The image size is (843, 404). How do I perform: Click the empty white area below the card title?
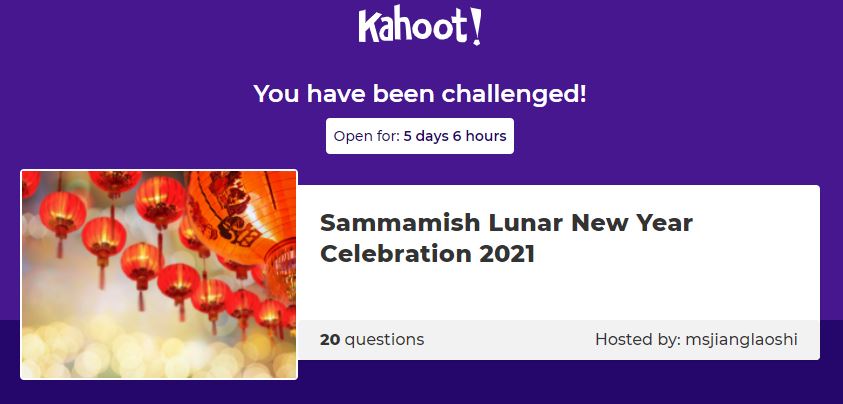click(558, 295)
